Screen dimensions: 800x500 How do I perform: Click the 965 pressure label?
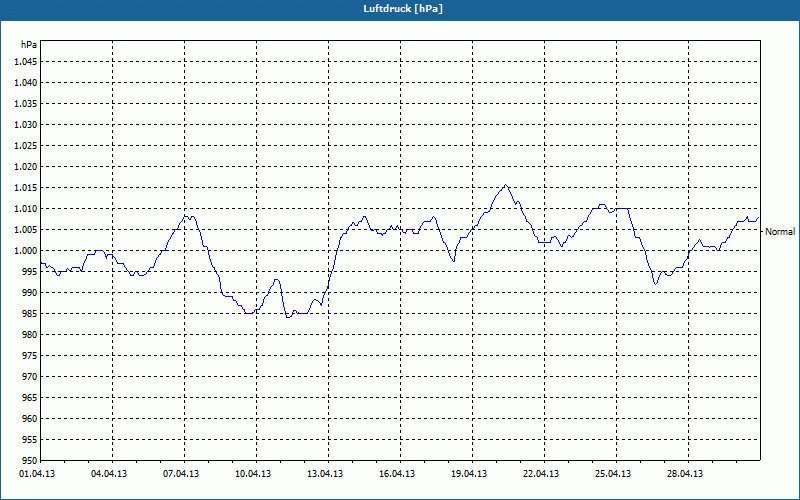30,397
